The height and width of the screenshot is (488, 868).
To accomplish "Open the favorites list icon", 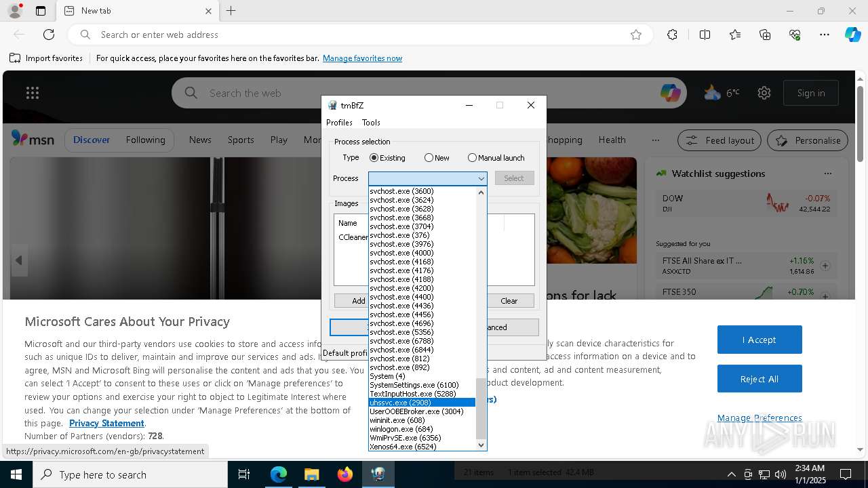I will [x=735, y=35].
